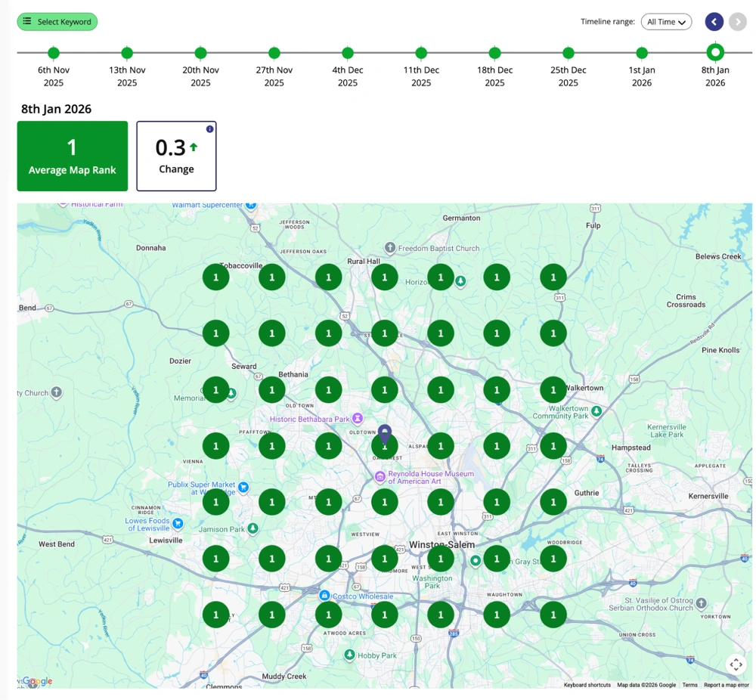Click the 0.3 Change card
This screenshot has width=756, height=700.
tap(176, 156)
